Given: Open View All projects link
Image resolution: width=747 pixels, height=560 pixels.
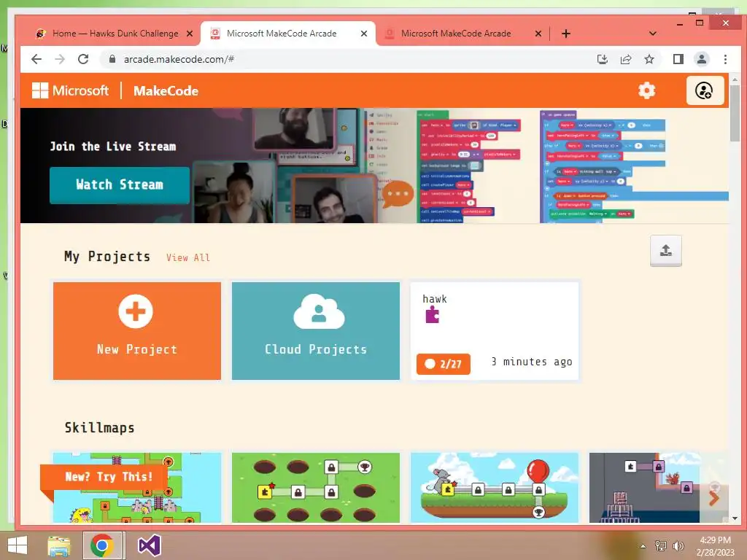Looking at the screenshot, I should click(188, 257).
